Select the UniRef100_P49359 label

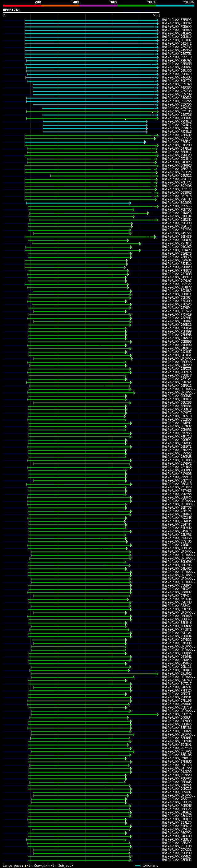pyautogui.click(x=177, y=50)
